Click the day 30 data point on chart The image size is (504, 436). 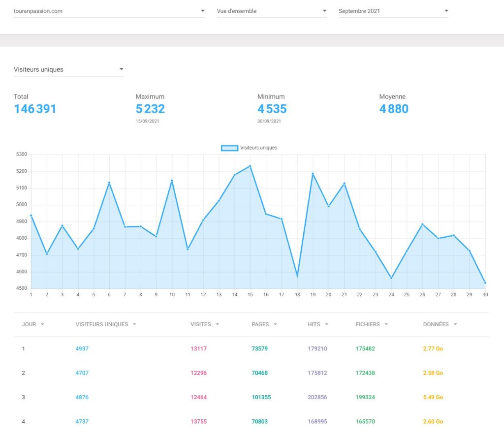click(485, 282)
